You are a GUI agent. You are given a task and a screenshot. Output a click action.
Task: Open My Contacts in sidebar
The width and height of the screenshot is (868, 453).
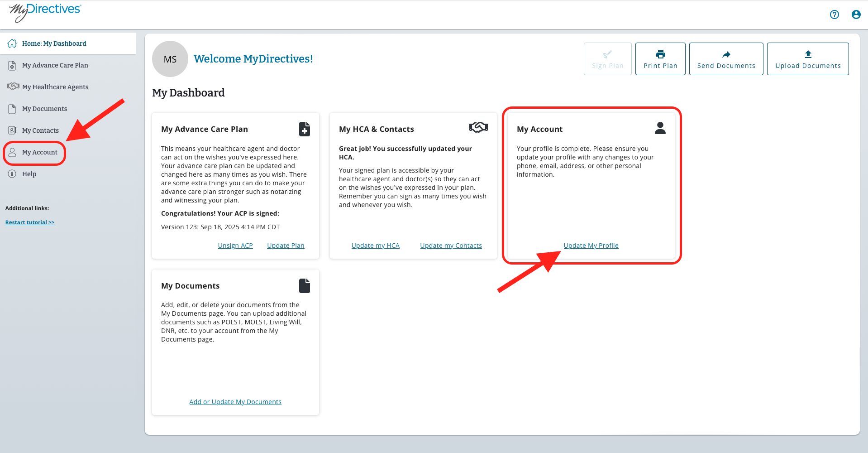coord(40,130)
